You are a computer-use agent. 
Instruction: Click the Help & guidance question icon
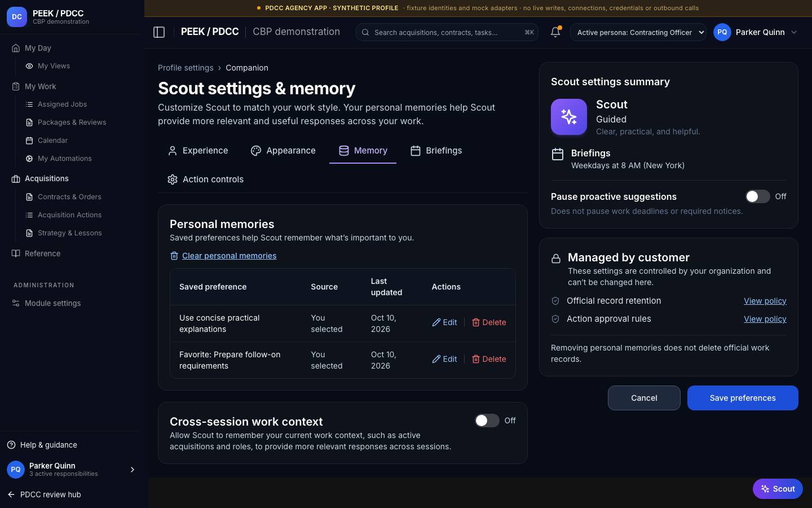11,445
